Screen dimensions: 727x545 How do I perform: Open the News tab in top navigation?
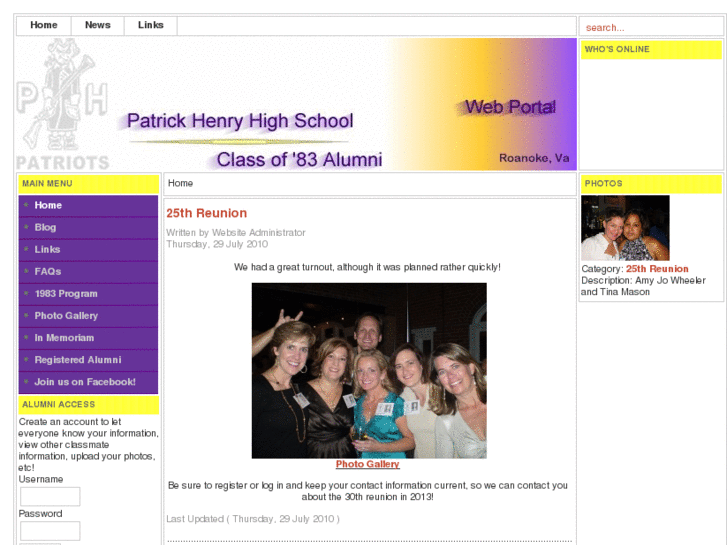pyautogui.click(x=97, y=26)
